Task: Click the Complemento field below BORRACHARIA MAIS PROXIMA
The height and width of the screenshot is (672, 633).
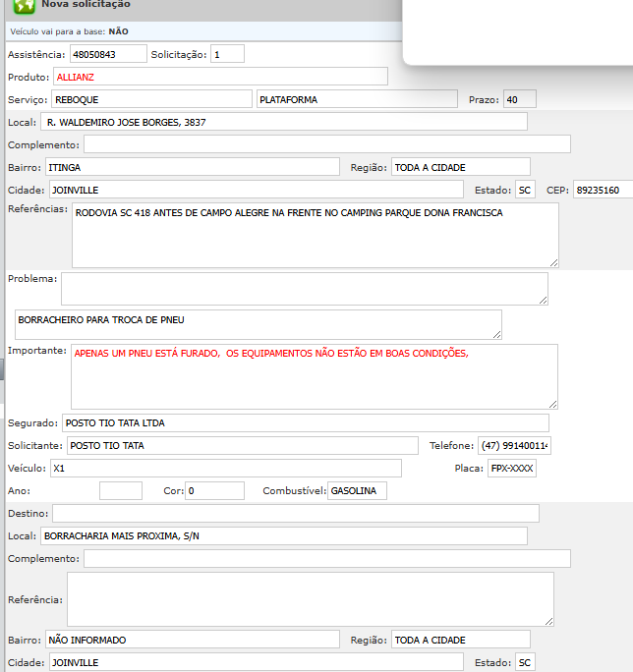Action: pos(327,558)
